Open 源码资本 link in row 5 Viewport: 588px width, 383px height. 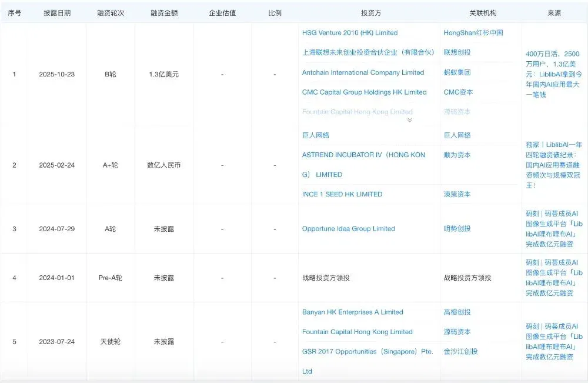coord(457,332)
